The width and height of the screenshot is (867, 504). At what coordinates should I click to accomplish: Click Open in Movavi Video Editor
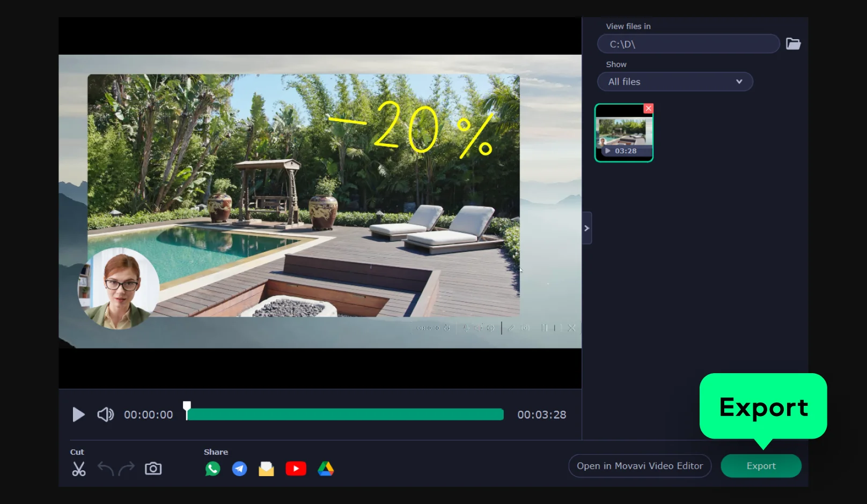[640, 466]
